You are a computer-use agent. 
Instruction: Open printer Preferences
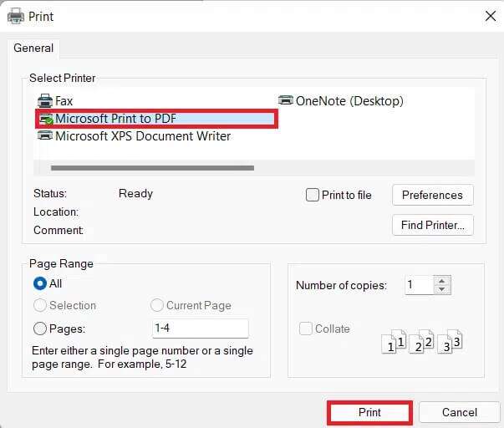tap(432, 195)
